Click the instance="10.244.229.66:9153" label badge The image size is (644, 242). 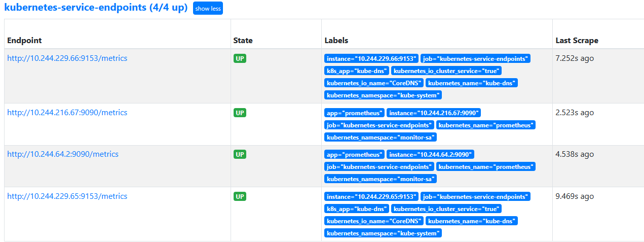tap(371, 59)
